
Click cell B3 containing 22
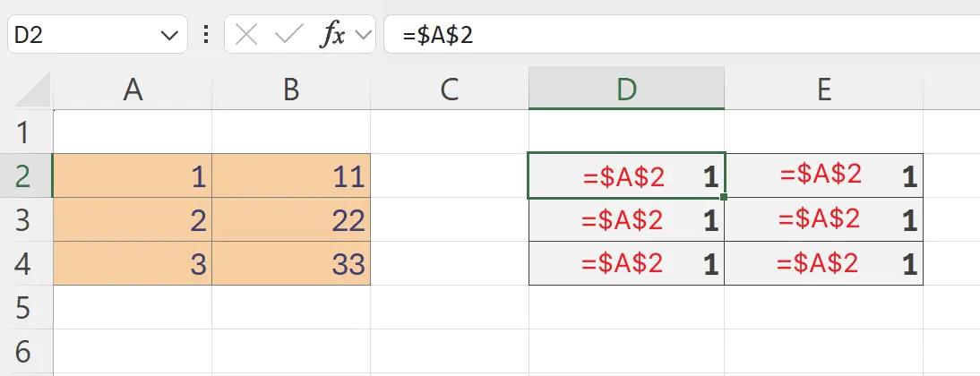pos(290,220)
